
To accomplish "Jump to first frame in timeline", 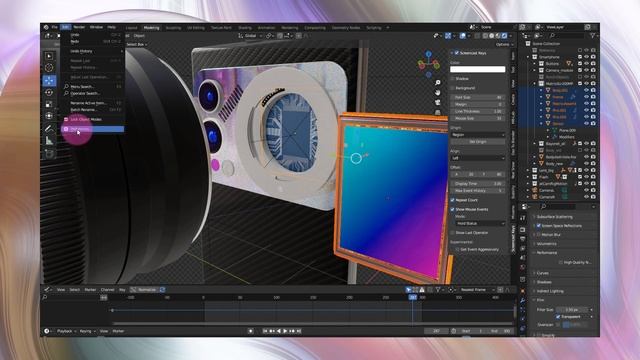I will point(265,331).
